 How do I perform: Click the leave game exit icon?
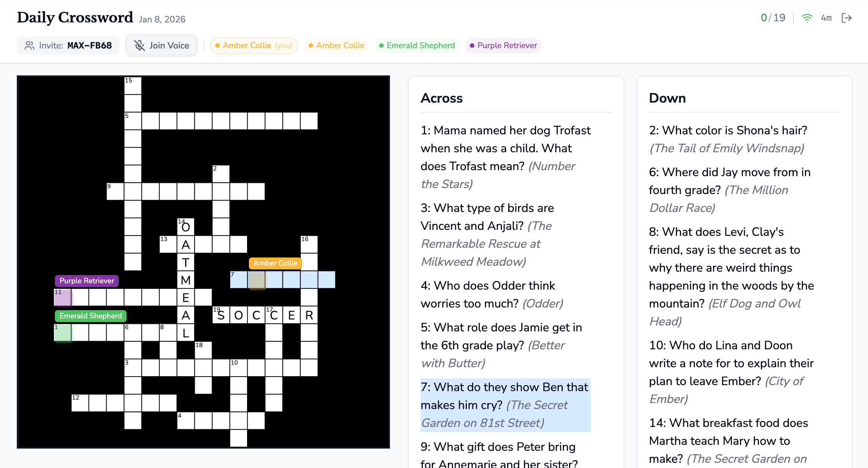tap(847, 18)
